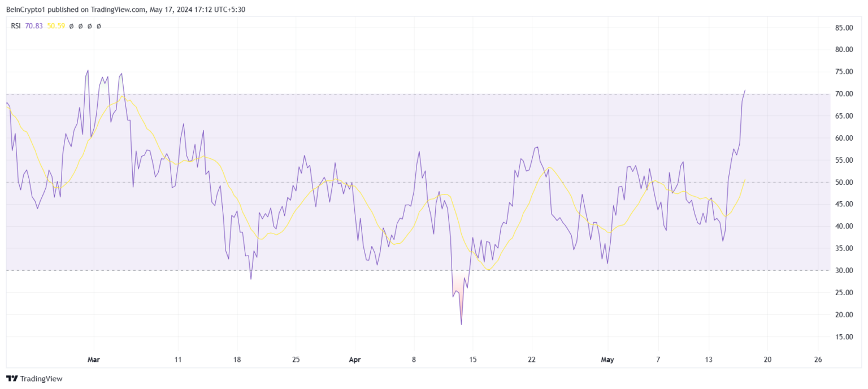Click the last ø symbol in RSI legend
The image size is (868, 389).
[99, 26]
